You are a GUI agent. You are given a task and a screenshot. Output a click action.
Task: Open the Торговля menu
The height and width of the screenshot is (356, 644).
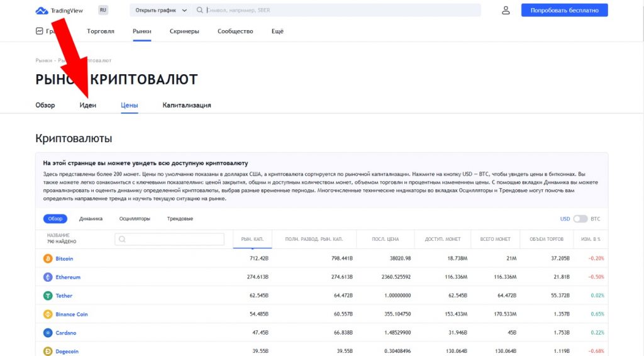101,31
